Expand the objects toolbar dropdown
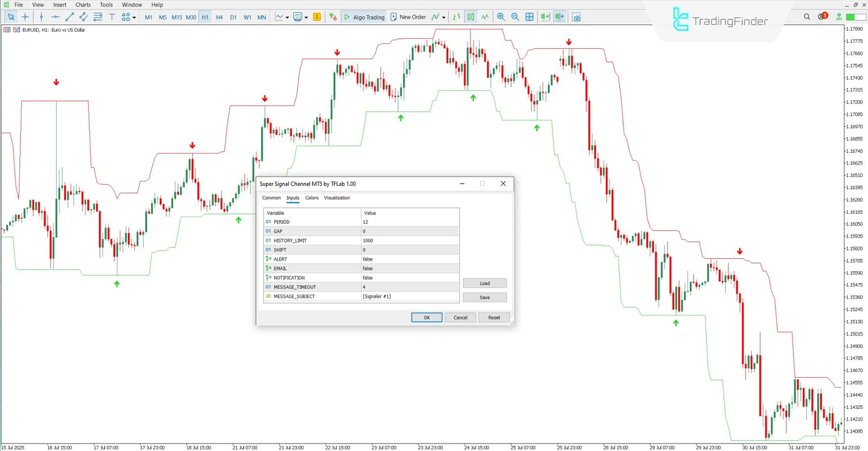 pyautogui.click(x=133, y=17)
